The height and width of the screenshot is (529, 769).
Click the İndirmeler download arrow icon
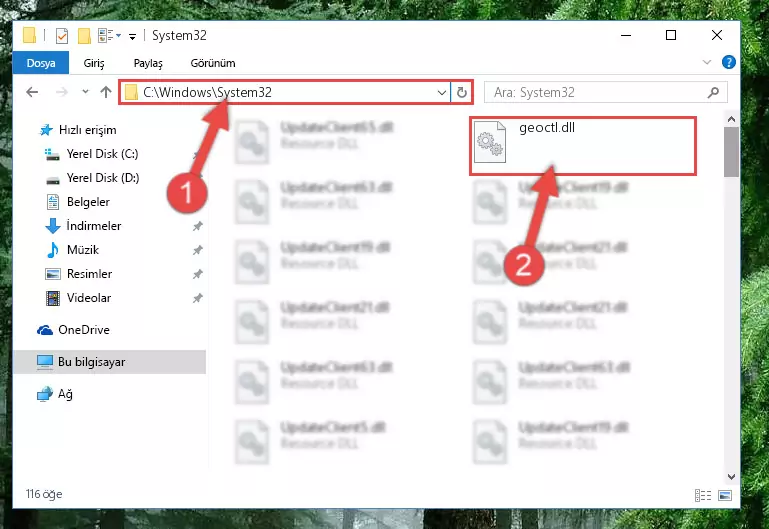coord(53,226)
